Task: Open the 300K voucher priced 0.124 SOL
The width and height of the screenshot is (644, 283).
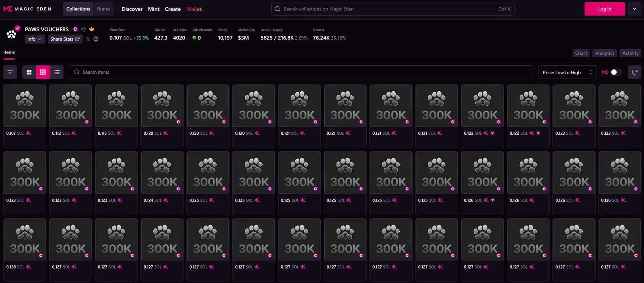Action: (x=162, y=183)
